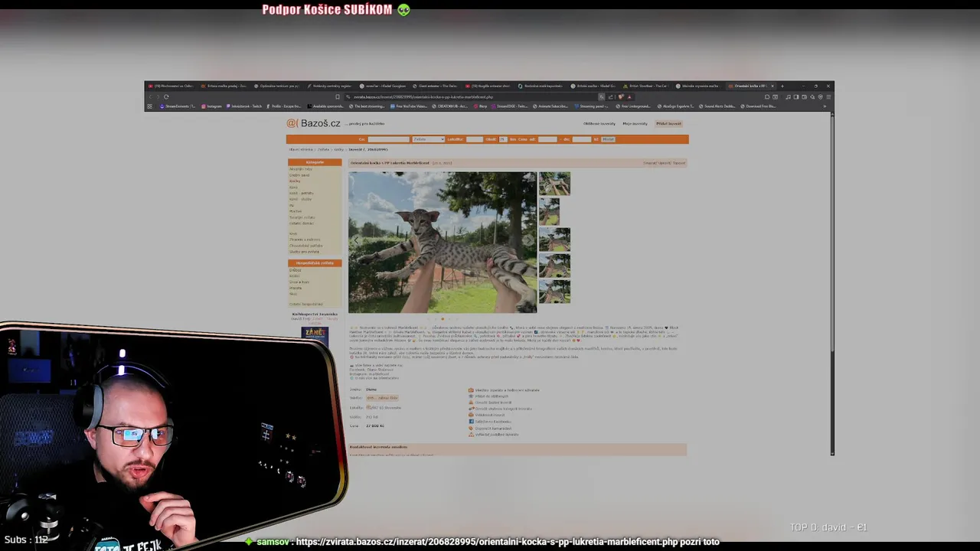Image resolution: width=980 pixels, height=551 pixels.
Task: Open the StreamElements bookmark
Action: [177, 106]
